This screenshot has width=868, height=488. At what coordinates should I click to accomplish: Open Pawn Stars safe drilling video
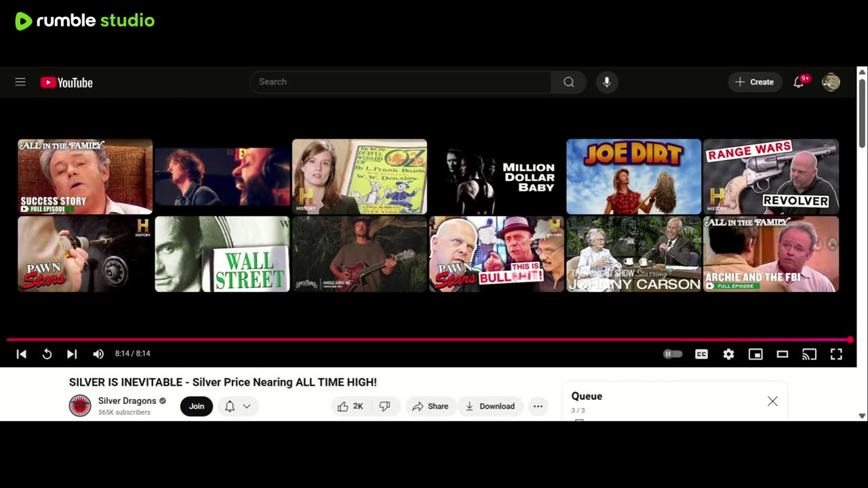pyautogui.click(x=85, y=254)
